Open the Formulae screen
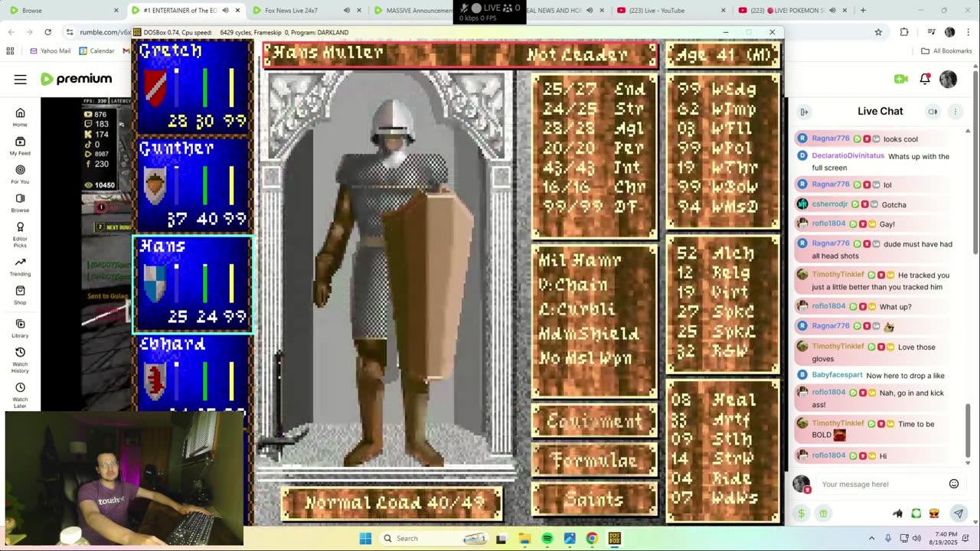Image resolution: width=980 pixels, height=551 pixels. pyautogui.click(x=594, y=461)
